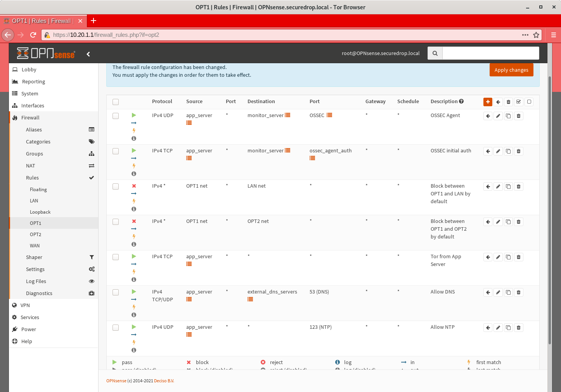
Task: Edit the OSSEC Agent rule with pencil icon
Action: pyautogui.click(x=498, y=116)
